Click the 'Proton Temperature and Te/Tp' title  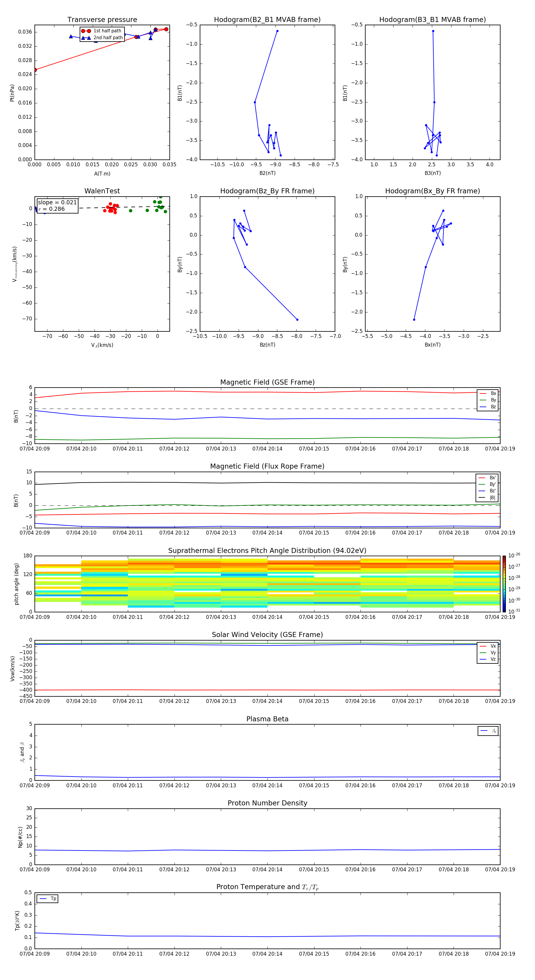click(267, 887)
